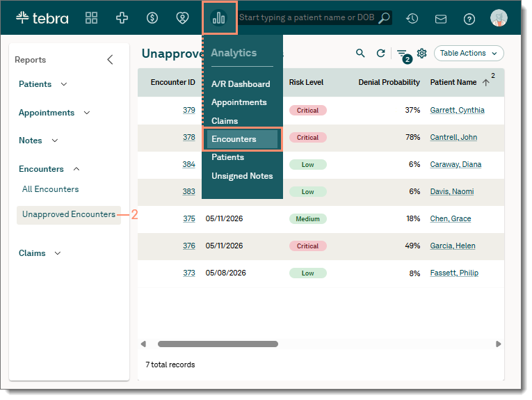Click the Risk Level column header
Viewport: 532px width, 400px height.
tap(306, 83)
